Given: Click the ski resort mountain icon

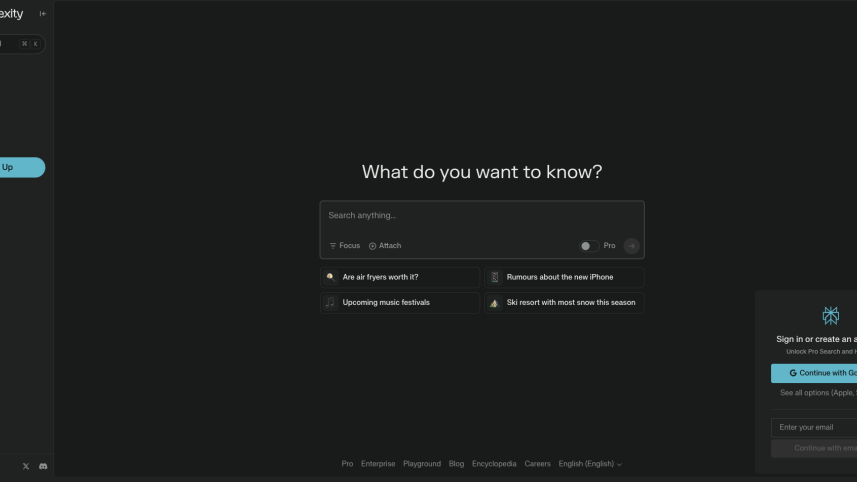Looking at the screenshot, I should click(494, 302).
